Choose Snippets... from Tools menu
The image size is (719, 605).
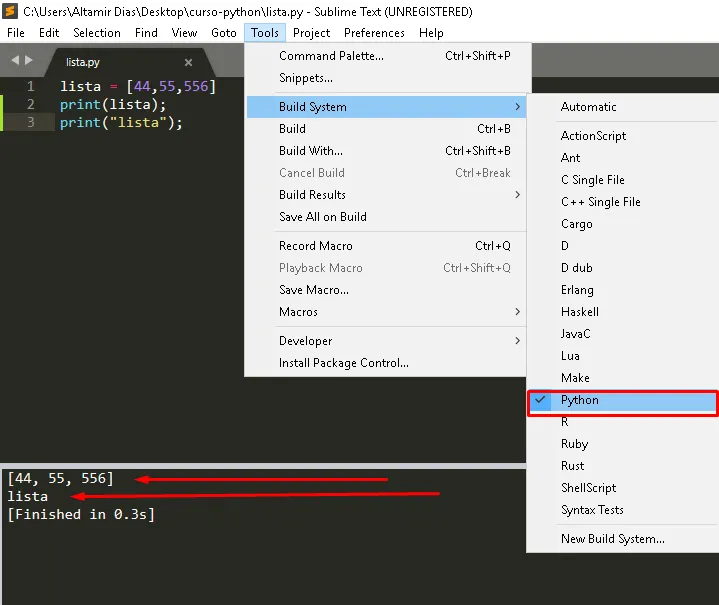pyautogui.click(x=388, y=78)
